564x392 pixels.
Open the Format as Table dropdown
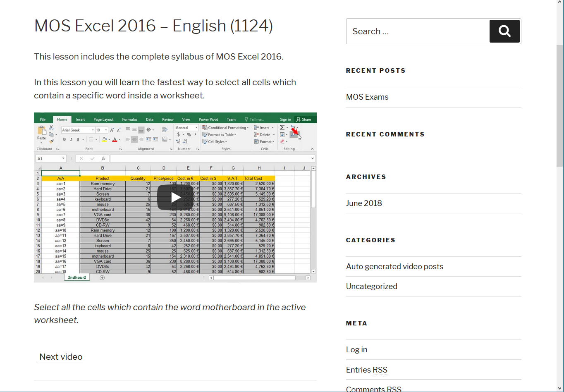219,135
